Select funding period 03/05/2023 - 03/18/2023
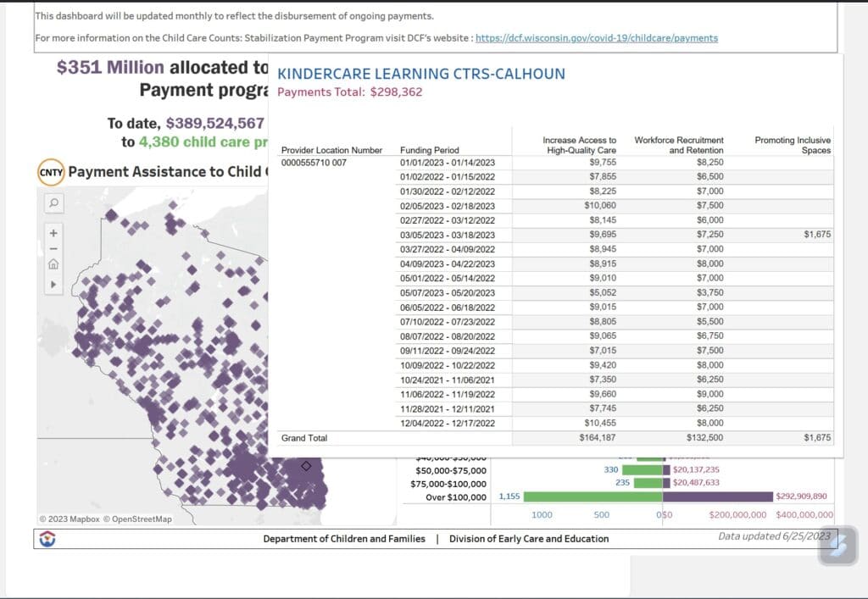The image size is (868, 599). pos(448,235)
